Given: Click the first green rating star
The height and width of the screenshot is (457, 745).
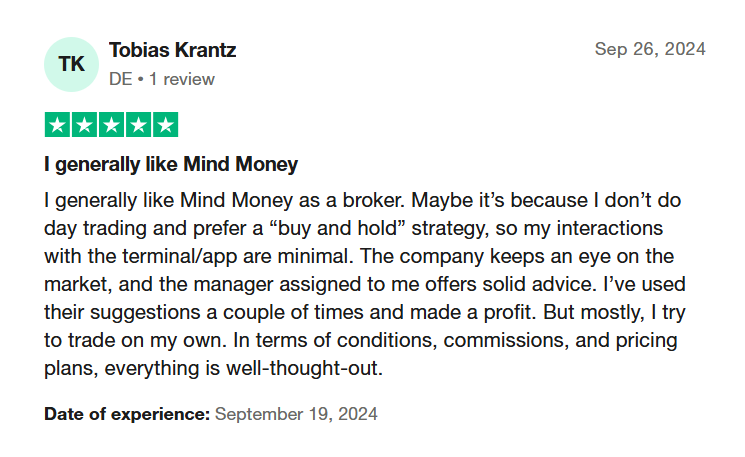Looking at the screenshot, I should [57, 125].
